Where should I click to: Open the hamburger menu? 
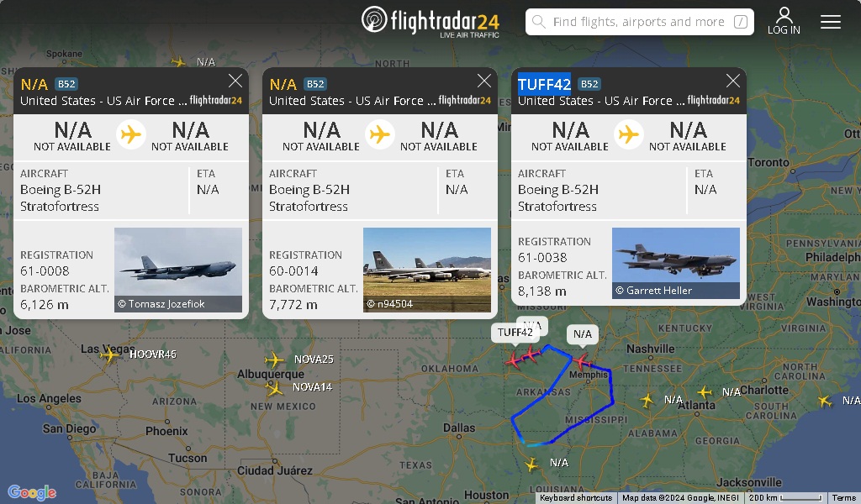(830, 22)
